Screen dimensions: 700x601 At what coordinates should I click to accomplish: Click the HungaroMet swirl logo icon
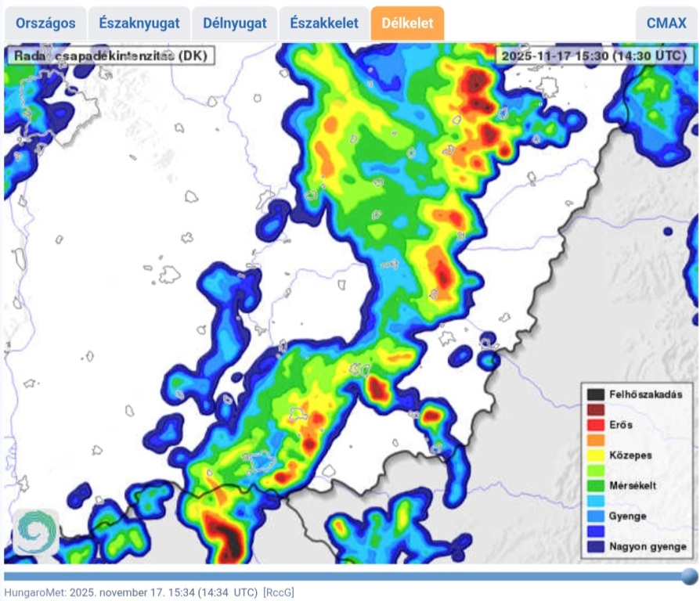35,532
